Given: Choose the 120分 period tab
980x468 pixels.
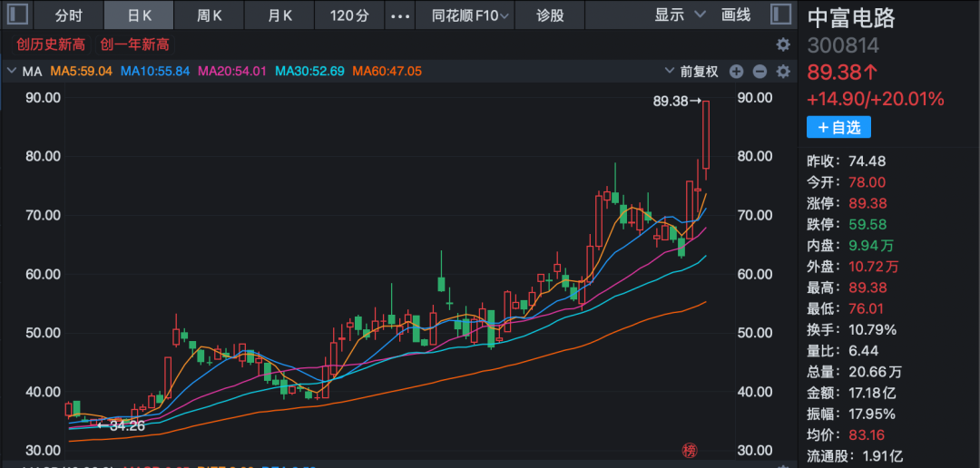Looking at the screenshot, I should (349, 15).
